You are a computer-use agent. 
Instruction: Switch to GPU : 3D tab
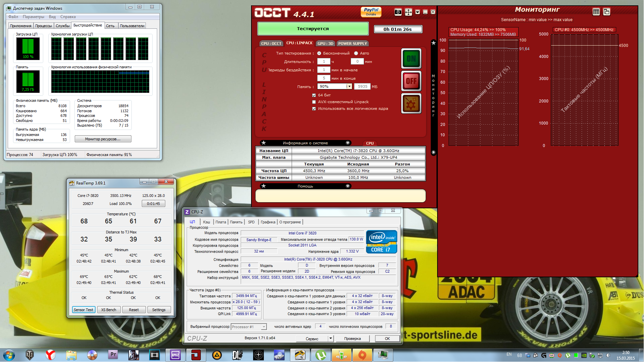pos(325,44)
